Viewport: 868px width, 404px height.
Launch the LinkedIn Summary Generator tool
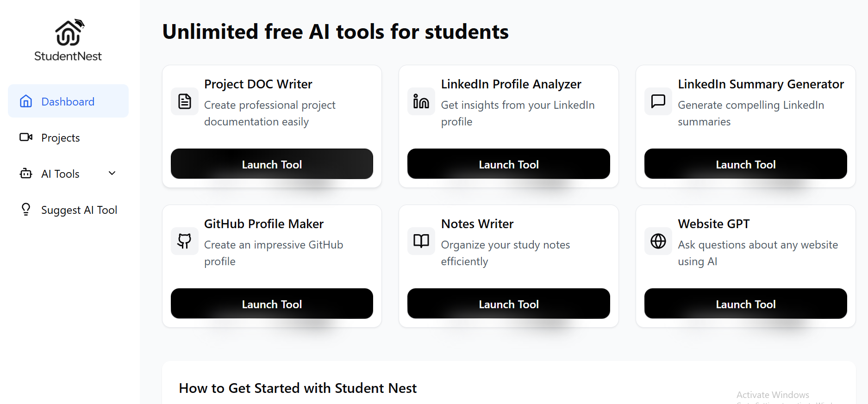[745, 164]
